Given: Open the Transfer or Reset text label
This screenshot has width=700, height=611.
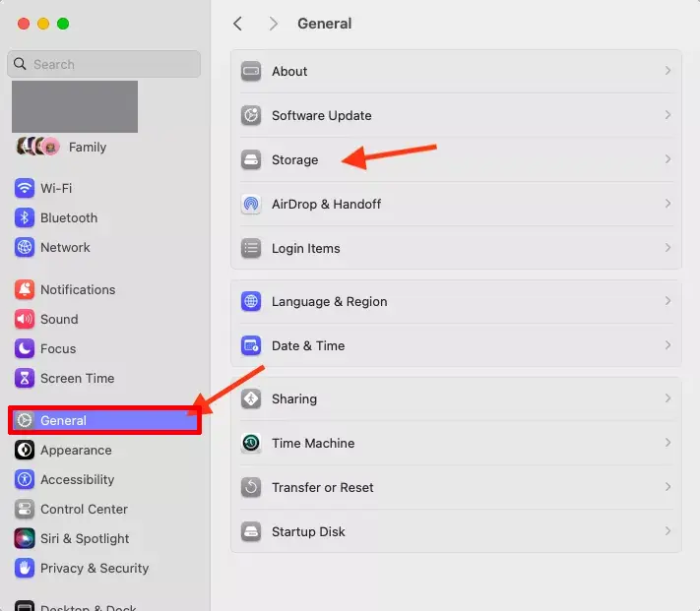Looking at the screenshot, I should tap(322, 487).
